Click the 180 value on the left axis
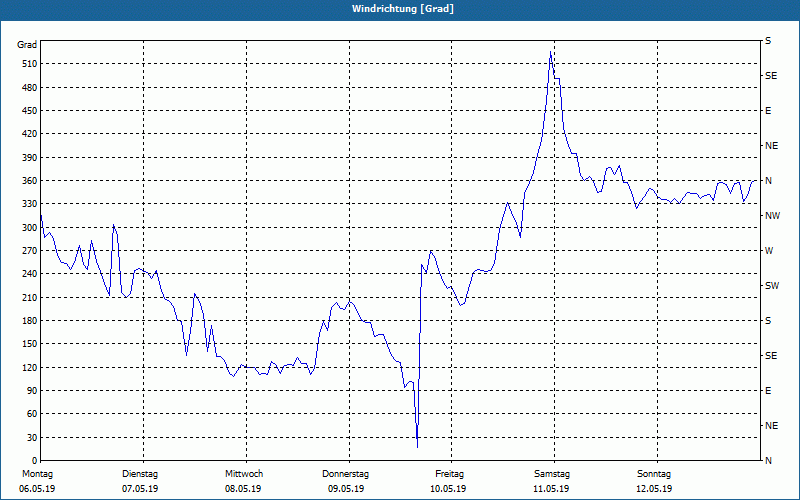 point(28,321)
